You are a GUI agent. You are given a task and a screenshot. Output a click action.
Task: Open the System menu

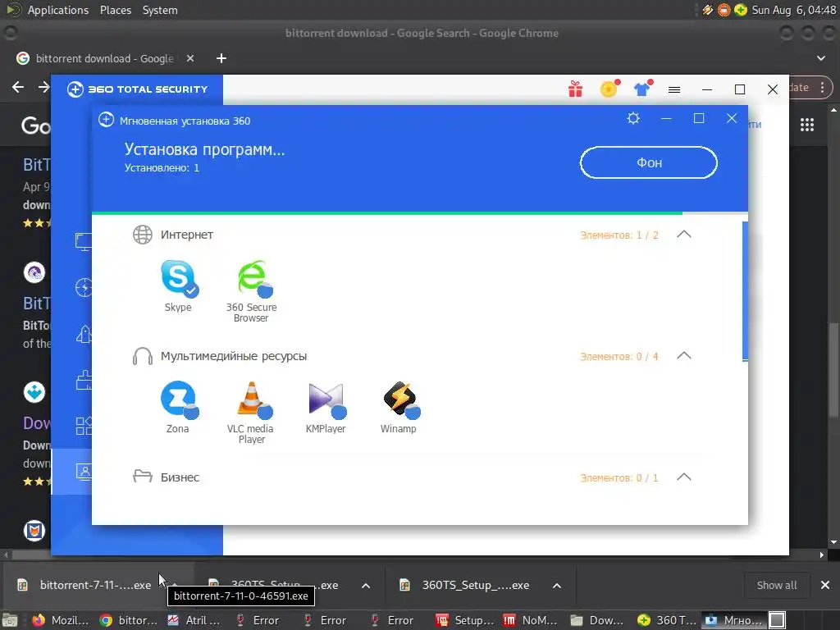click(160, 10)
